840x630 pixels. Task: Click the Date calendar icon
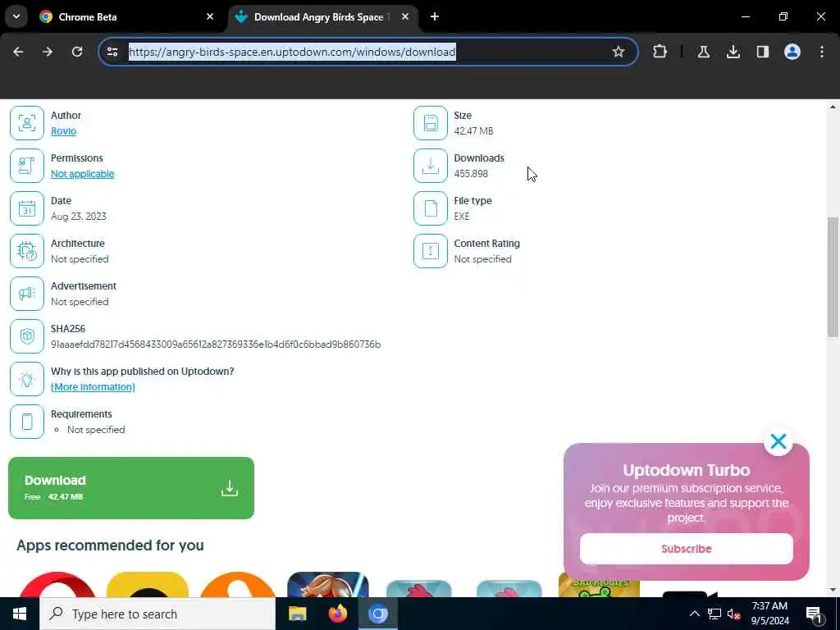click(27, 208)
